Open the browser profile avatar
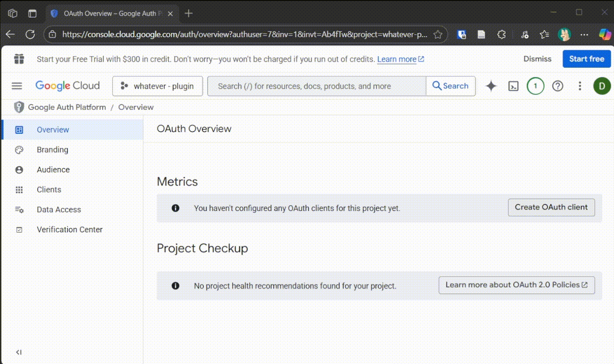 tap(565, 35)
